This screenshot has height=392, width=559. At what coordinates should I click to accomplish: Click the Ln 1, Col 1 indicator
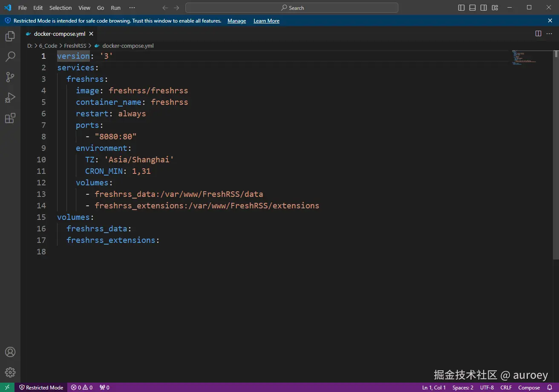coord(434,387)
